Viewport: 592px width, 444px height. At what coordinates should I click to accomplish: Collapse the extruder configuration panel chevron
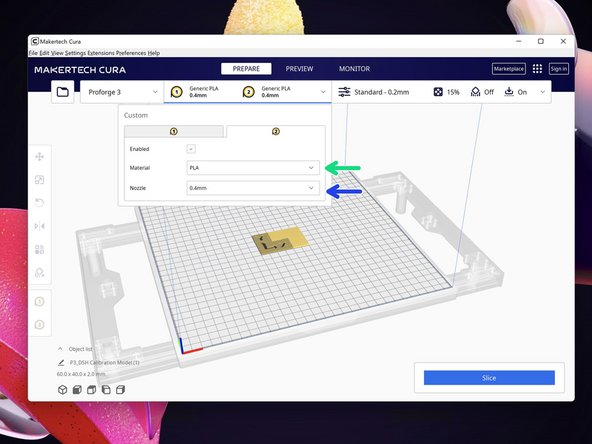click(x=323, y=92)
